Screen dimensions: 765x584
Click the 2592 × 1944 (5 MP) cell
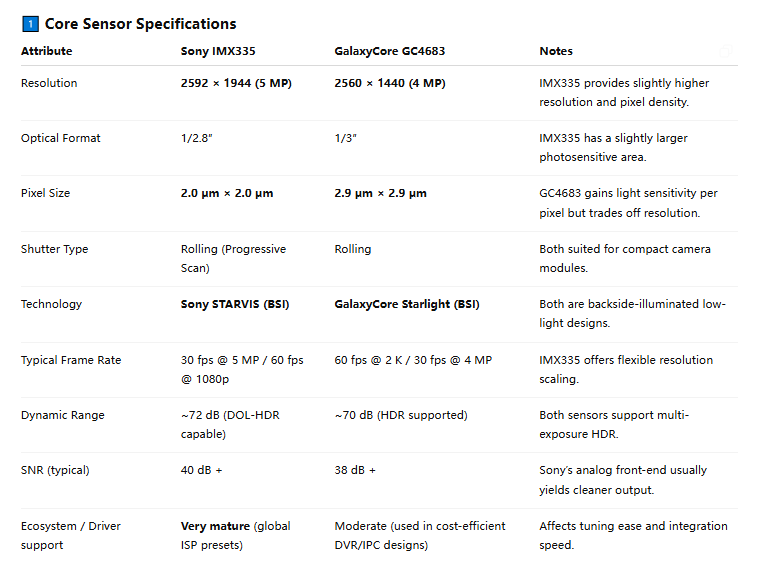[236, 83]
